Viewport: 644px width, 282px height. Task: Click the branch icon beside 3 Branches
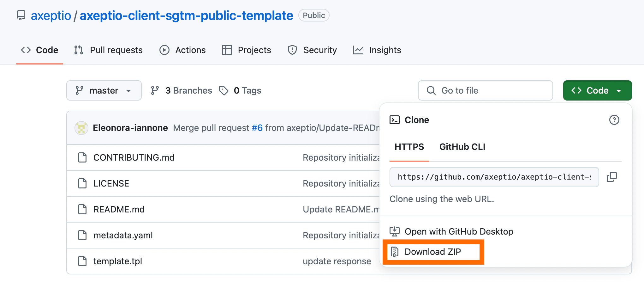[x=155, y=90]
